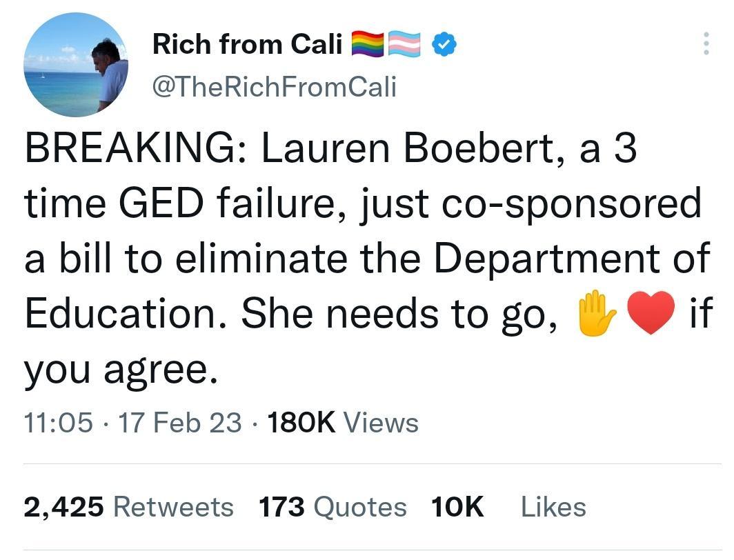Viewport: 734px width, 560px height.
Task: Click the blue verified checkmark badge
Action: coord(444,43)
